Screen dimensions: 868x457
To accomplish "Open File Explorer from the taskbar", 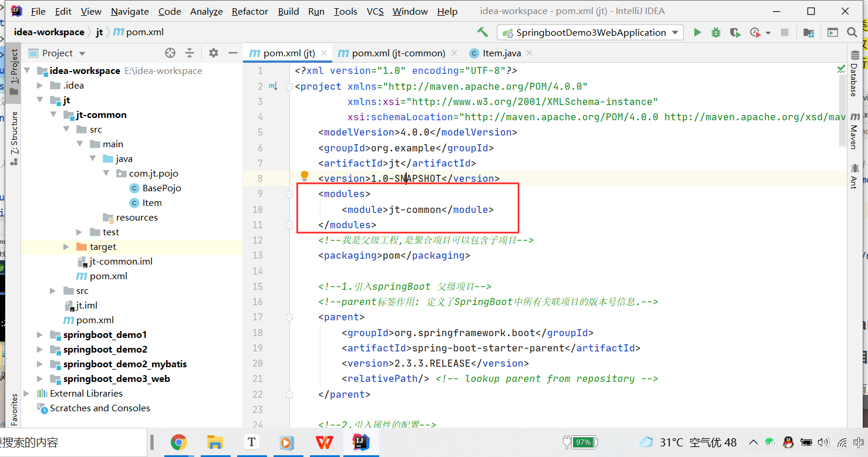I will pyautogui.click(x=215, y=442).
